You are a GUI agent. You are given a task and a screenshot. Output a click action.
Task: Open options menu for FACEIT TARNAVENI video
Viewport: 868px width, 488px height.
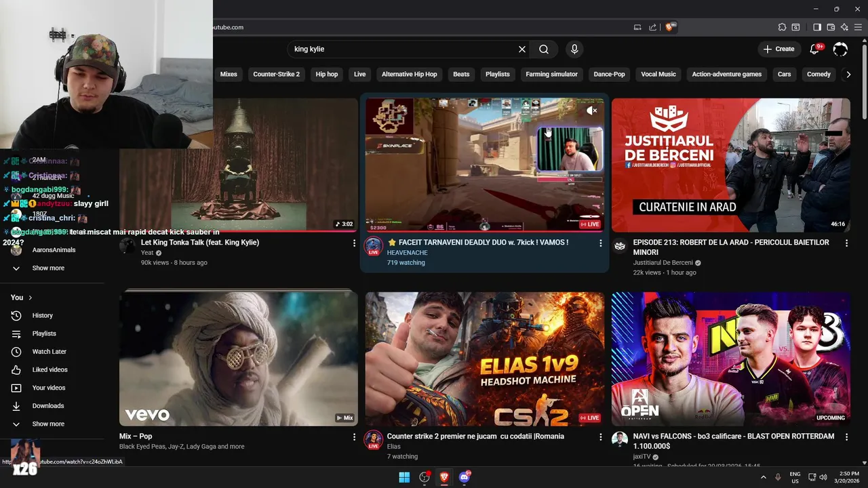click(x=600, y=243)
